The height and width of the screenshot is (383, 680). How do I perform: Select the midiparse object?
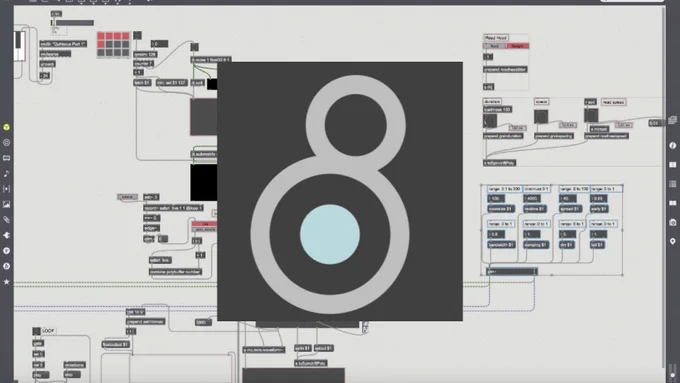(55, 54)
